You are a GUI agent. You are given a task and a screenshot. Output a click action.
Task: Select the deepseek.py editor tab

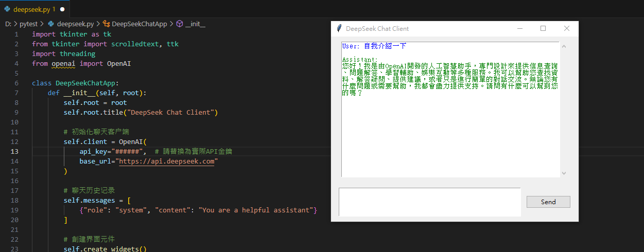click(x=34, y=9)
